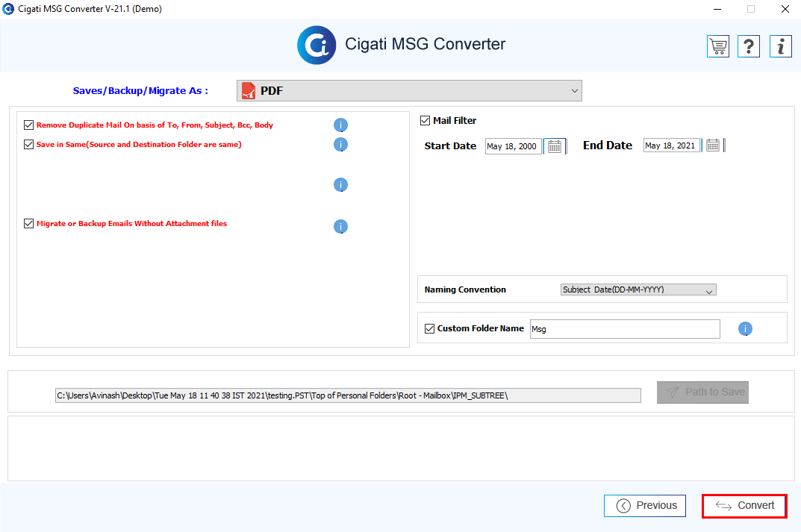Go back with the Previous button
Image resolution: width=801 pixels, height=532 pixels.
pyautogui.click(x=645, y=506)
